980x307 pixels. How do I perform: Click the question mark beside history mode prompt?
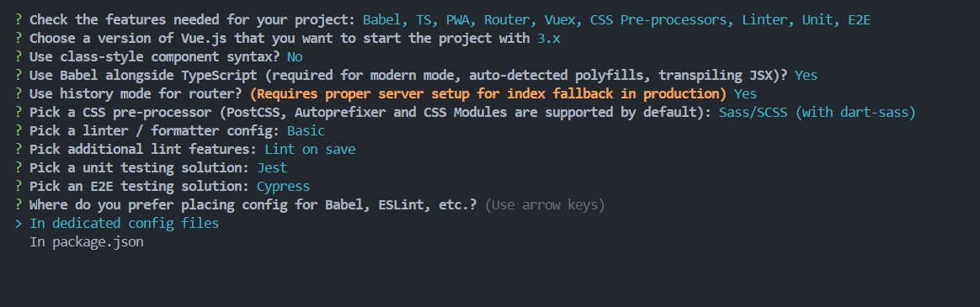[x=19, y=93]
